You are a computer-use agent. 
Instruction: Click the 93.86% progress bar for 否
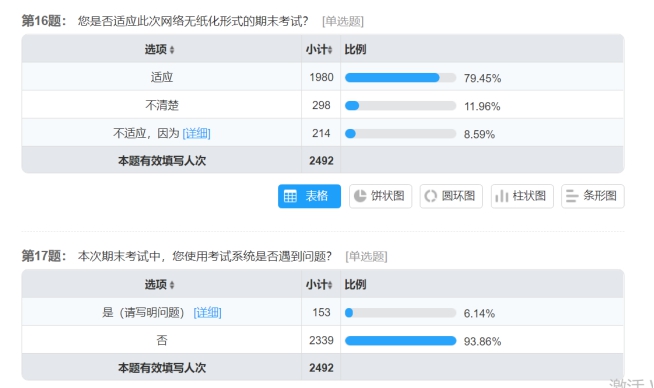400,341
